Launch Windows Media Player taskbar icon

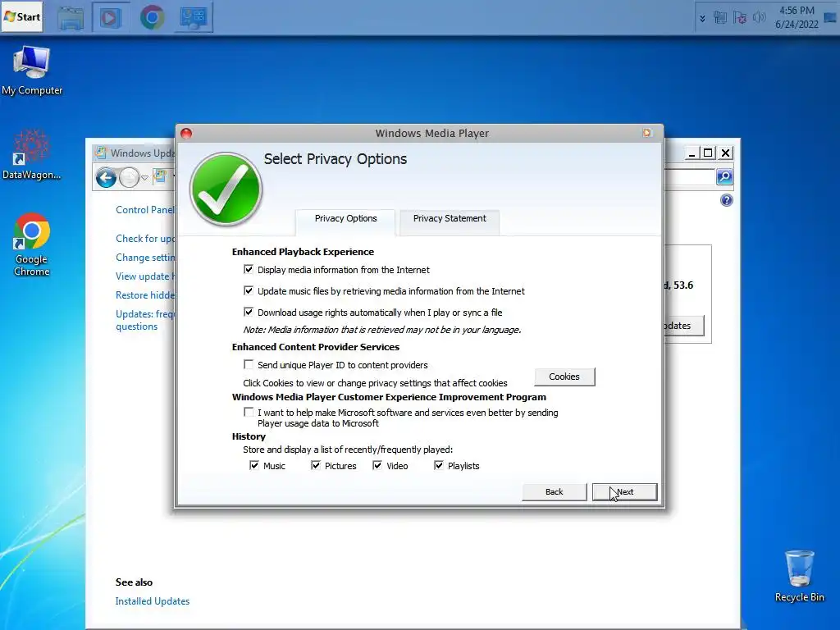coord(111,18)
